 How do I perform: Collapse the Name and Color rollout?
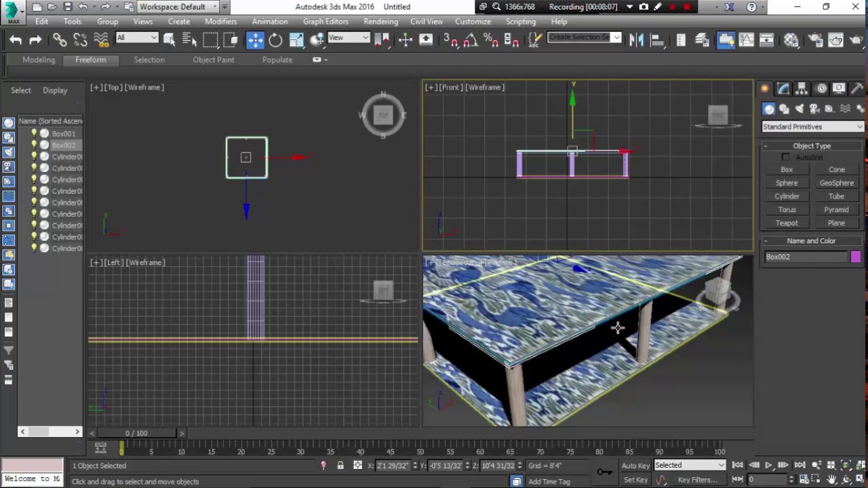[x=812, y=241]
